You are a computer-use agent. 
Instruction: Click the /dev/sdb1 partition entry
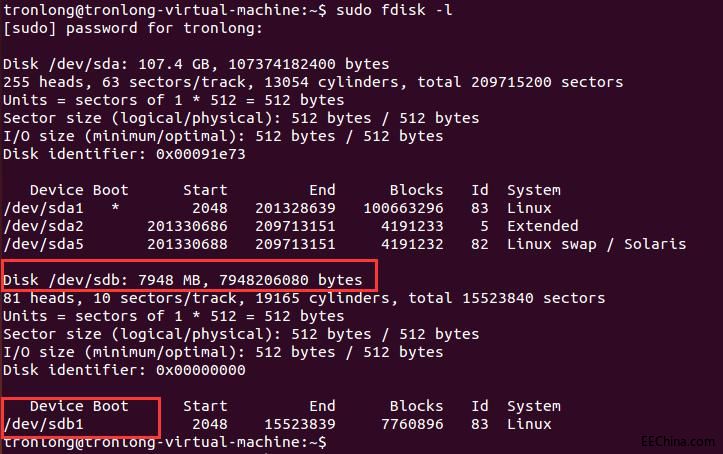[43, 424]
